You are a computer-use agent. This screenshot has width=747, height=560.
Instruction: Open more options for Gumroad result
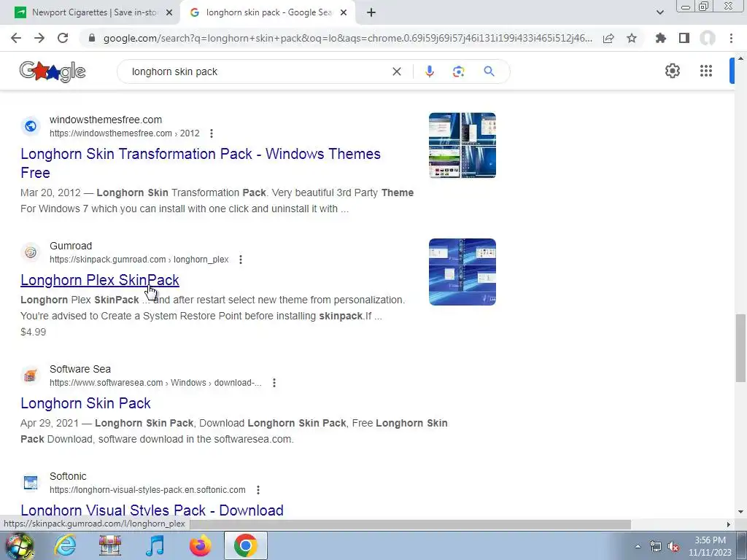(x=241, y=260)
